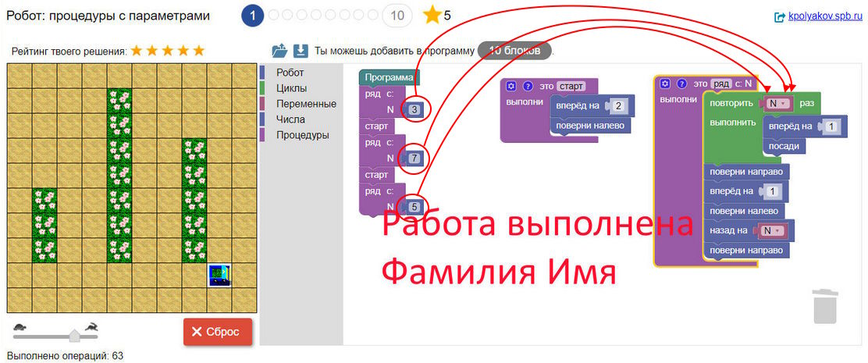Click the trash bin in workspace
The image size is (868, 363).
coord(825,305)
